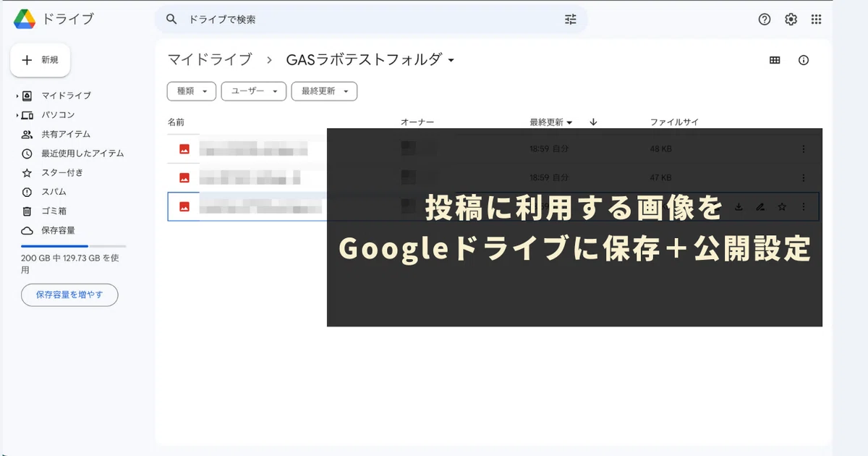
Task: Click image icon of third file row
Action: click(184, 206)
